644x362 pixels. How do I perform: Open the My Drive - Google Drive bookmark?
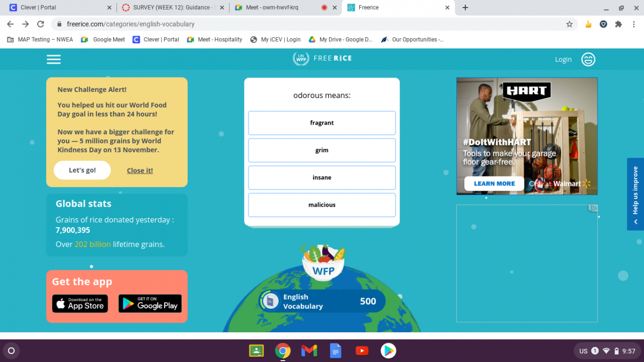pyautogui.click(x=341, y=39)
